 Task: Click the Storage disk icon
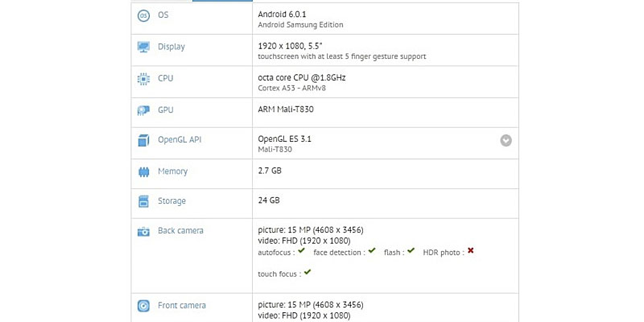pyautogui.click(x=143, y=201)
